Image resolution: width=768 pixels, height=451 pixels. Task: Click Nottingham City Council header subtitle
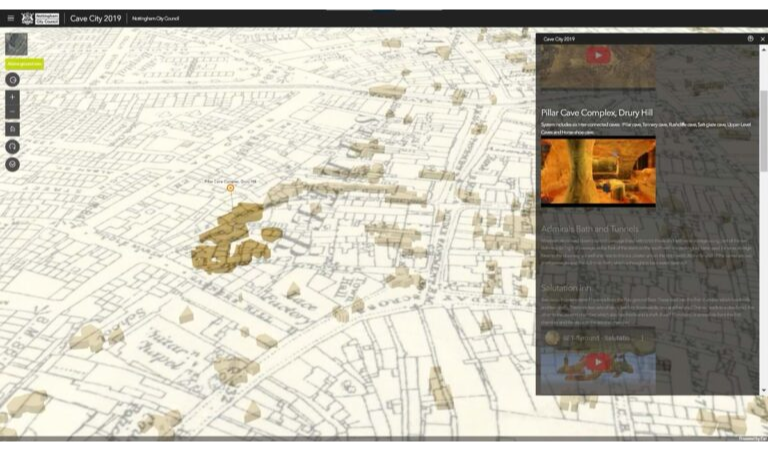click(x=155, y=19)
